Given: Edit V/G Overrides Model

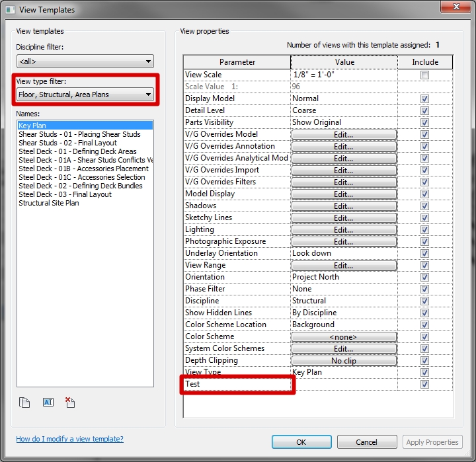Looking at the screenshot, I should [x=344, y=134].
